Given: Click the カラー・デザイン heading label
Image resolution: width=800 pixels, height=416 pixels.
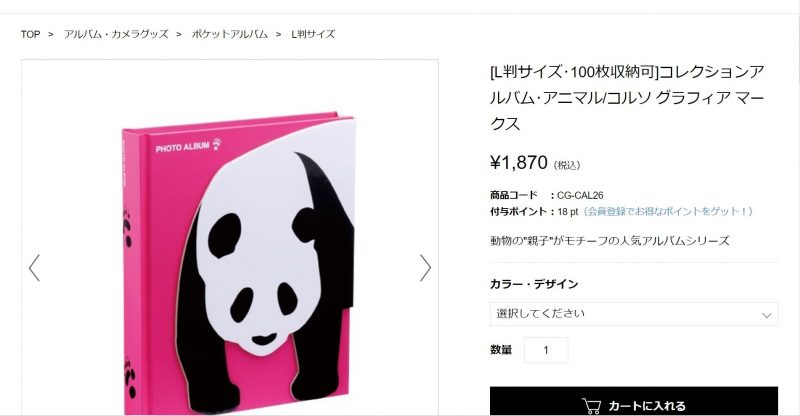Looking at the screenshot, I should pyautogui.click(x=534, y=284).
